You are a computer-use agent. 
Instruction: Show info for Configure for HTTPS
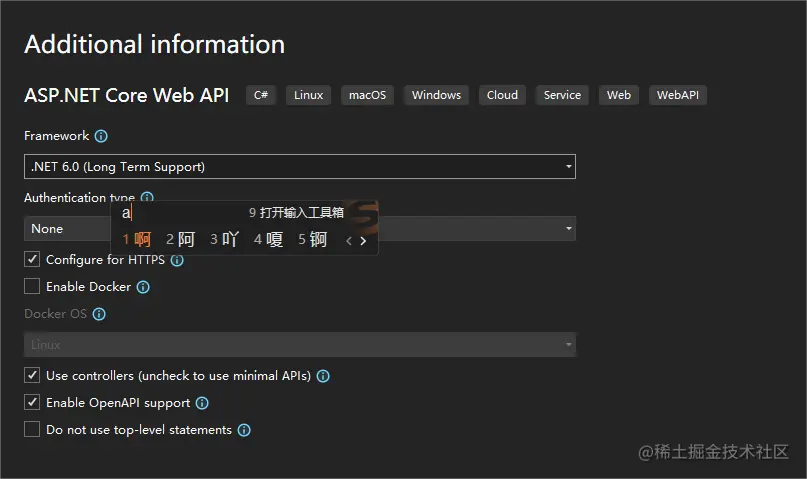[x=177, y=260]
